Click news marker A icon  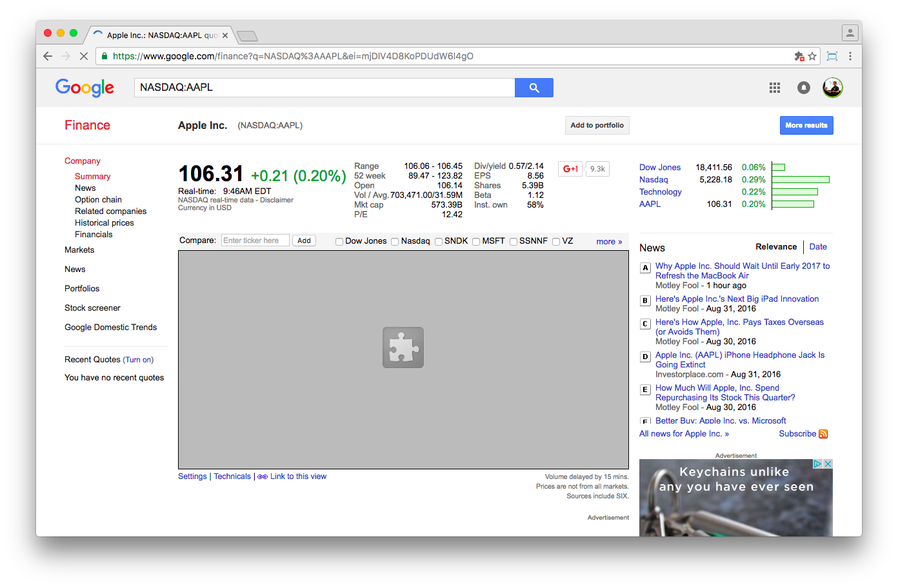(x=645, y=268)
